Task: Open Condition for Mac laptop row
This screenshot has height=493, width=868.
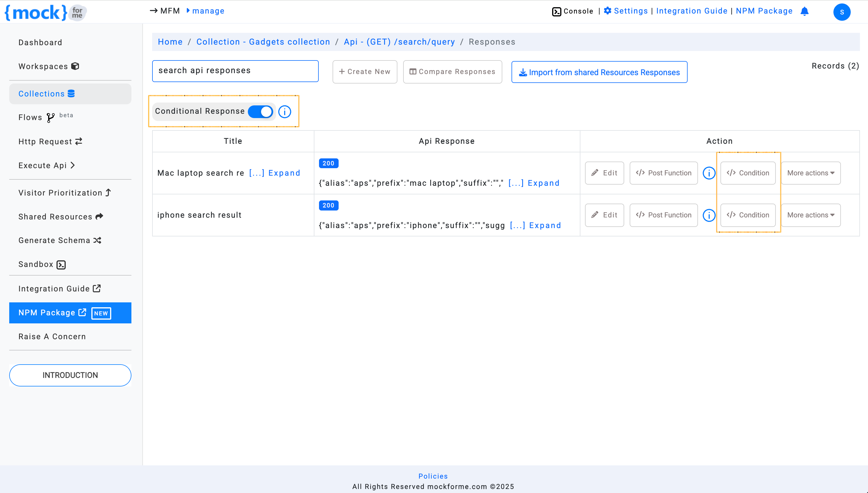Action: point(748,173)
